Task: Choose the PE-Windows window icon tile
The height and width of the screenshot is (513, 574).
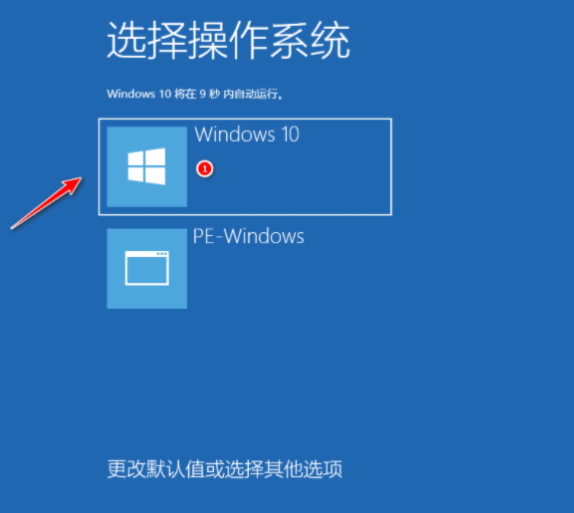Action: click(147, 269)
